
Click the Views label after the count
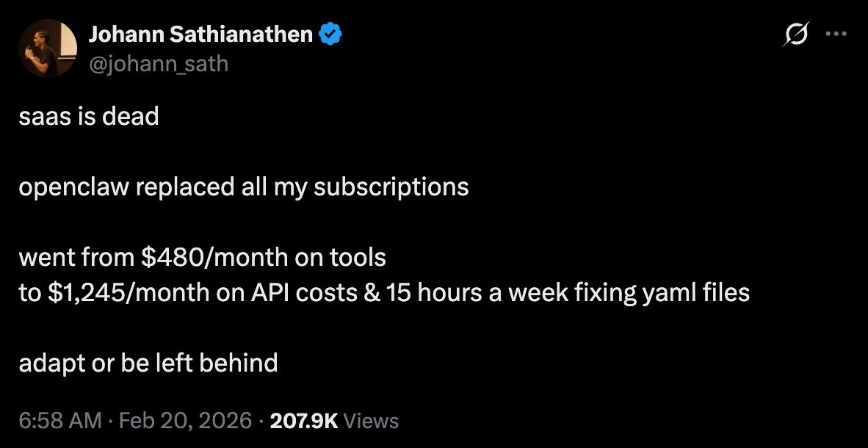[x=372, y=421]
